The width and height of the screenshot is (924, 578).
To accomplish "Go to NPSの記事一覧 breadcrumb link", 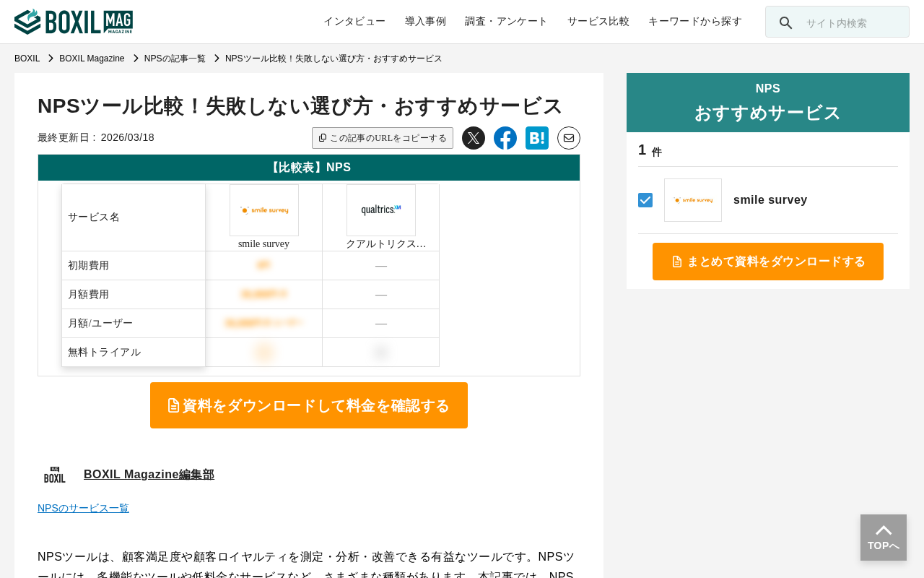I will 175,59.
